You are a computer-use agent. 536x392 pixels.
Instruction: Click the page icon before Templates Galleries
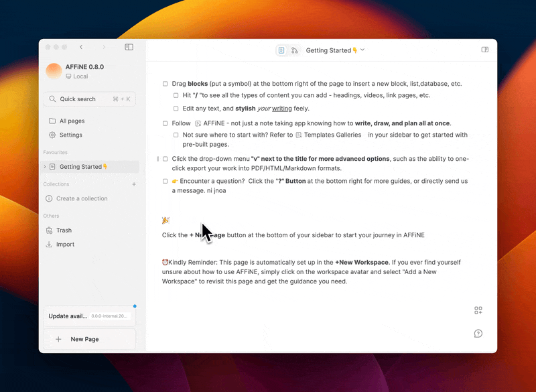298,135
